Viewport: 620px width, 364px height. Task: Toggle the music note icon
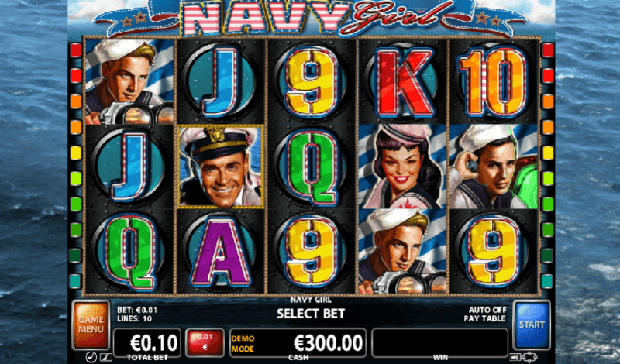(x=105, y=357)
